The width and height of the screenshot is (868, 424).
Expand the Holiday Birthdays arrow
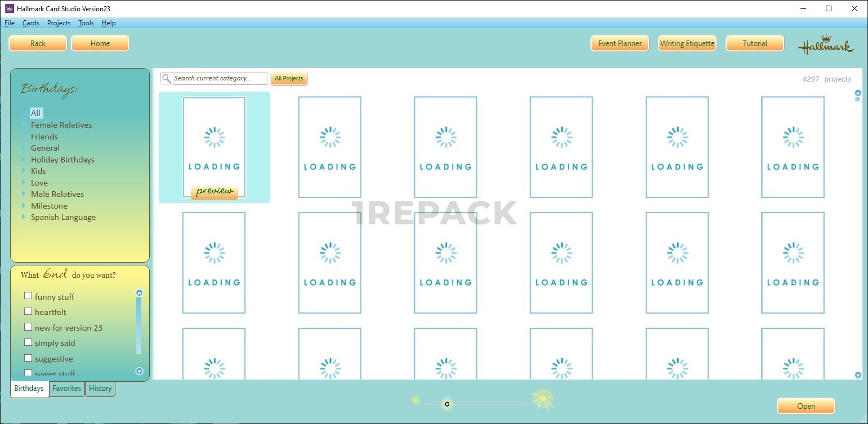point(24,160)
